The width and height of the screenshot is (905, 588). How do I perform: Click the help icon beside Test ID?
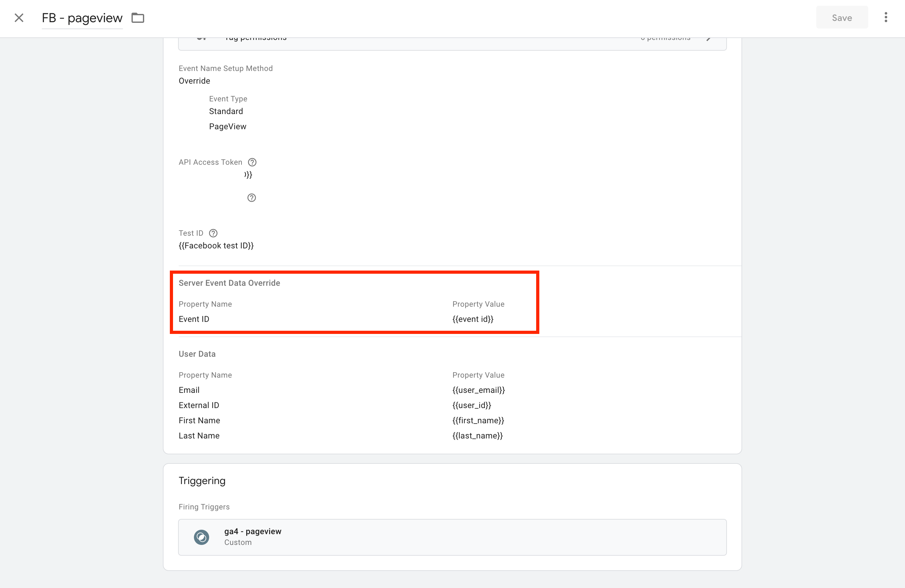(x=213, y=233)
